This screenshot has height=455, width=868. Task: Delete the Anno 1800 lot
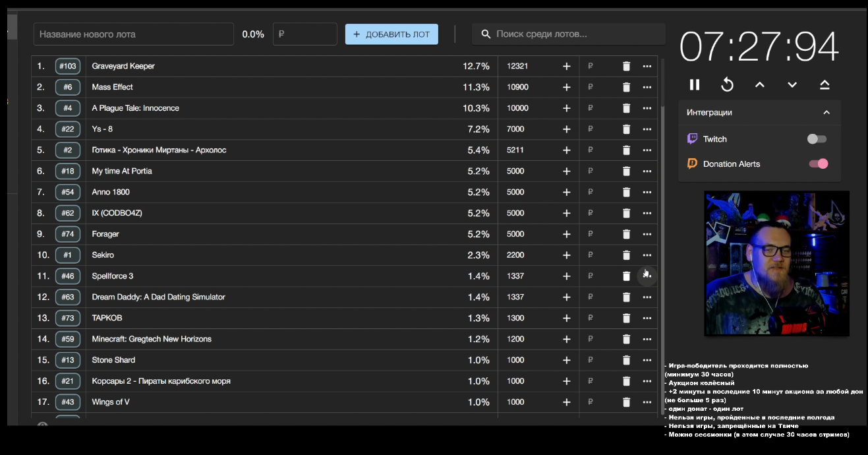coord(626,192)
